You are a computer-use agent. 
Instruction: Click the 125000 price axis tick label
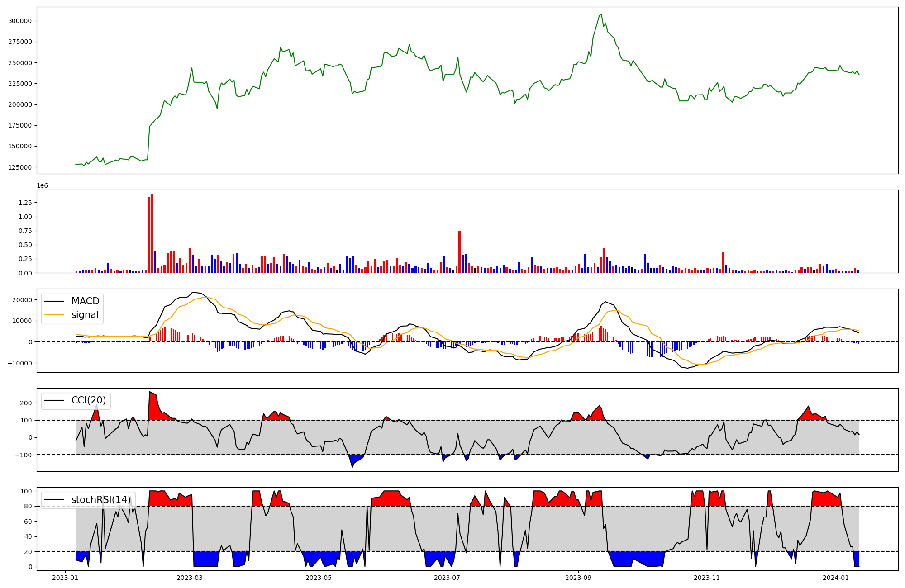(20, 167)
